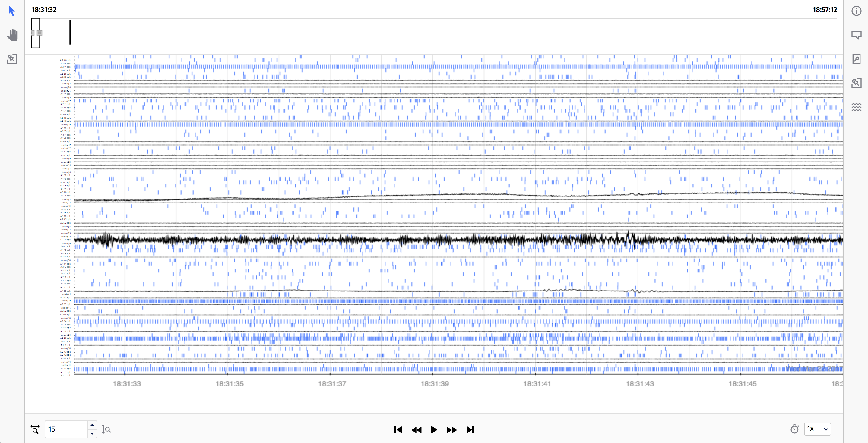Fast forward to the next page
The height and width of the screenshot is (443, 868).
coord(451,429)
